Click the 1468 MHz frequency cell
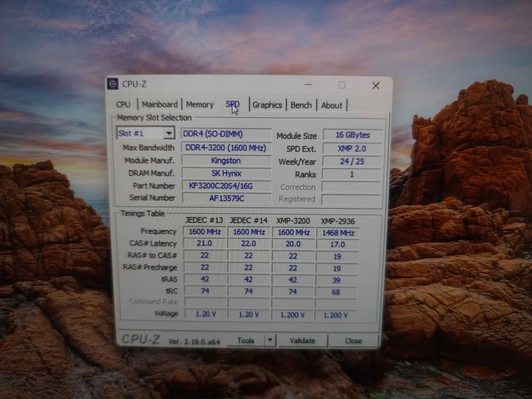This screenshot has width=532, height=399. tap(338, 233)
